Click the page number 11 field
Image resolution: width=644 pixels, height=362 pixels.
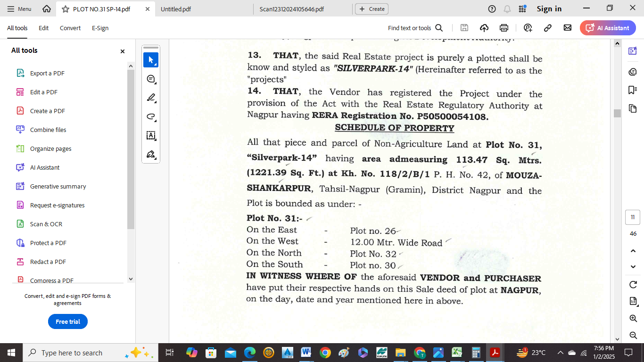[x=633, y=217]
